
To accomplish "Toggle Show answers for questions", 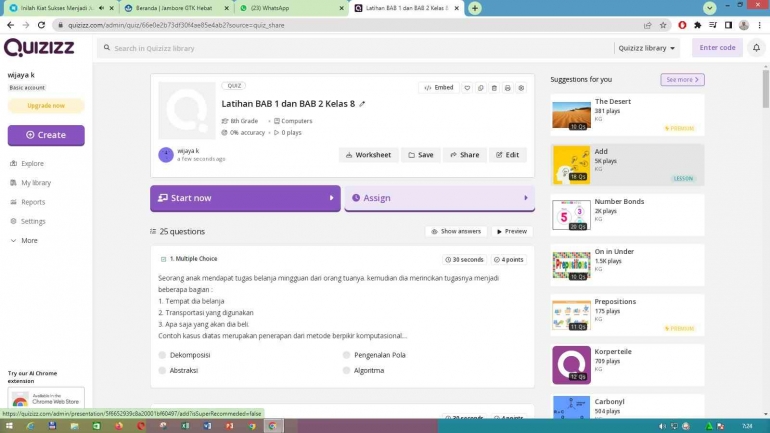I will click(456, 231).
